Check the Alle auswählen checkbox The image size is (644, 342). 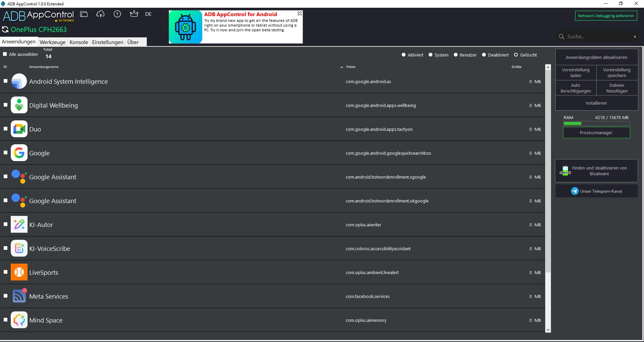[5, 54]
